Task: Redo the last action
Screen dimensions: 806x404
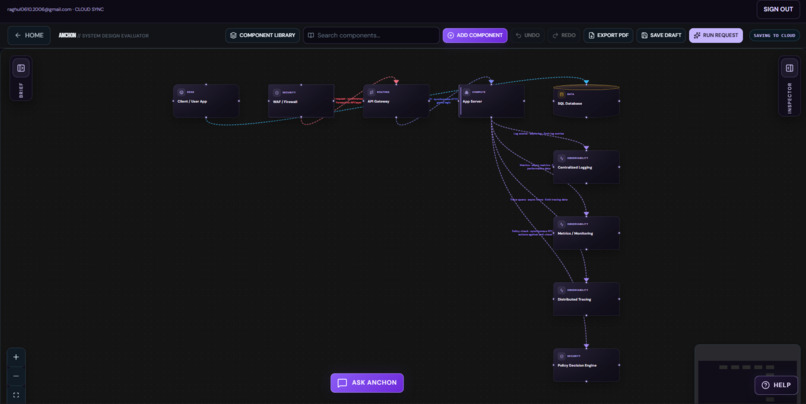Action: (564, 35)
